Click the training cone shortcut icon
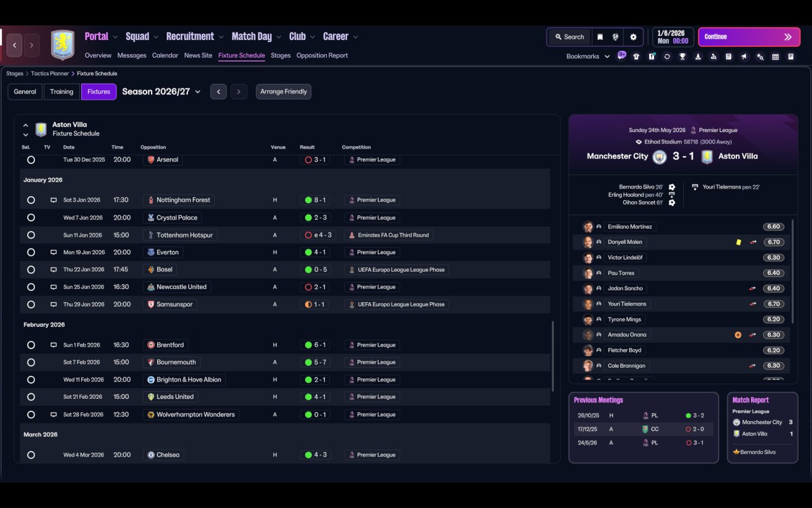Viewport: 812px width, 508px height. (x=698, y=57)
